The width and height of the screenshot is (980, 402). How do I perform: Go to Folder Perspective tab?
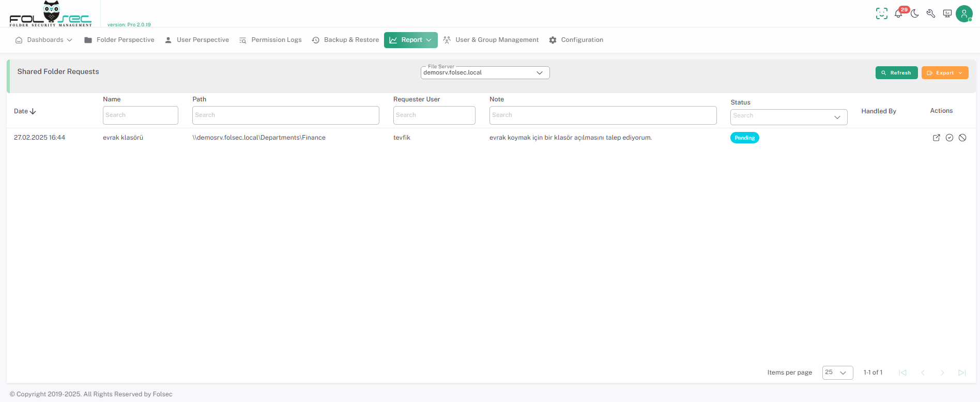(x=119, y=40)
